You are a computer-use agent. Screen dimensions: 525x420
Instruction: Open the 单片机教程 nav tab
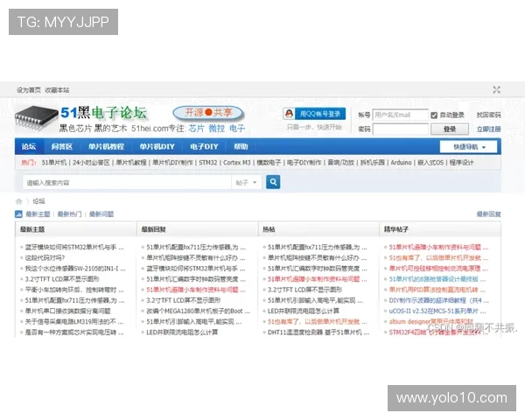(106, 146)
